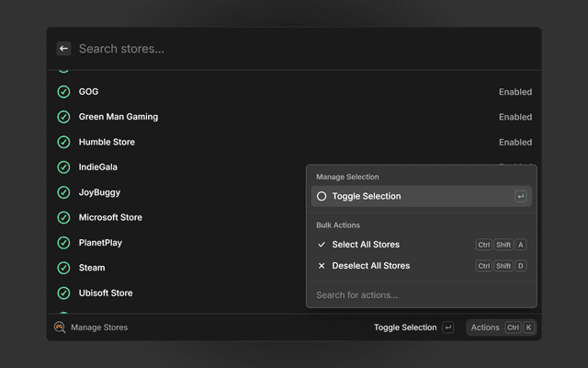This screenshot has height=368, width=588.
Task: Click the Manage Selection section header
Action: click(347, 177)
